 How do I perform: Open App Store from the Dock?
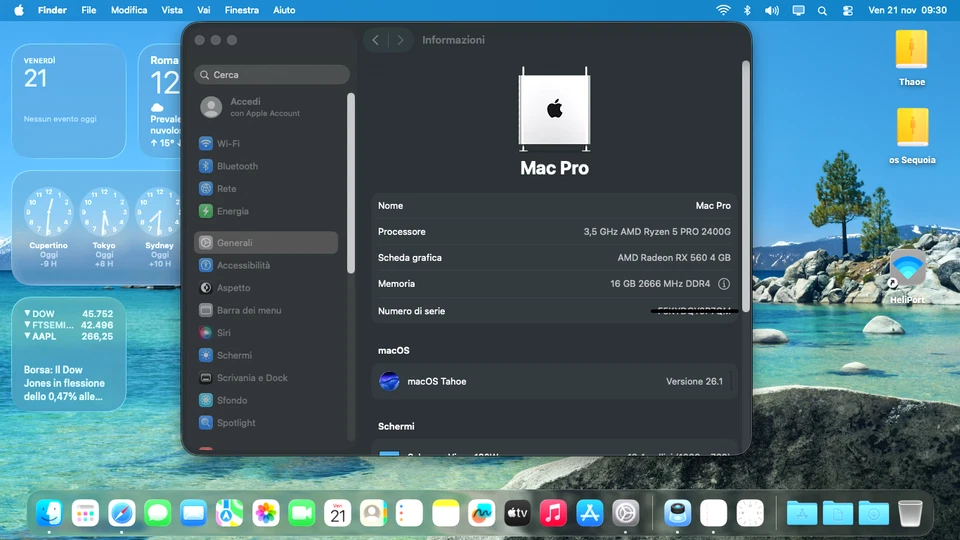pos(590,513)
